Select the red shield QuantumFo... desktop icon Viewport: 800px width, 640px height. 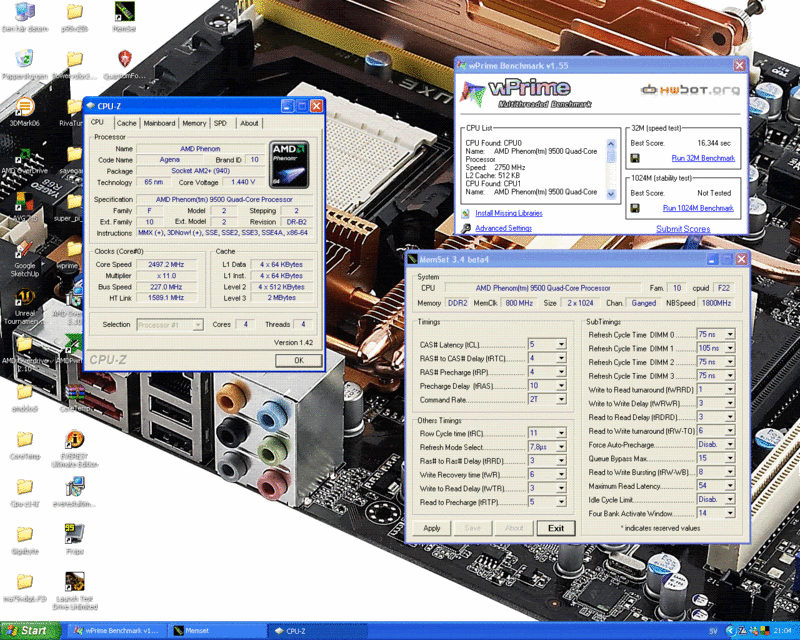[124, 59]
